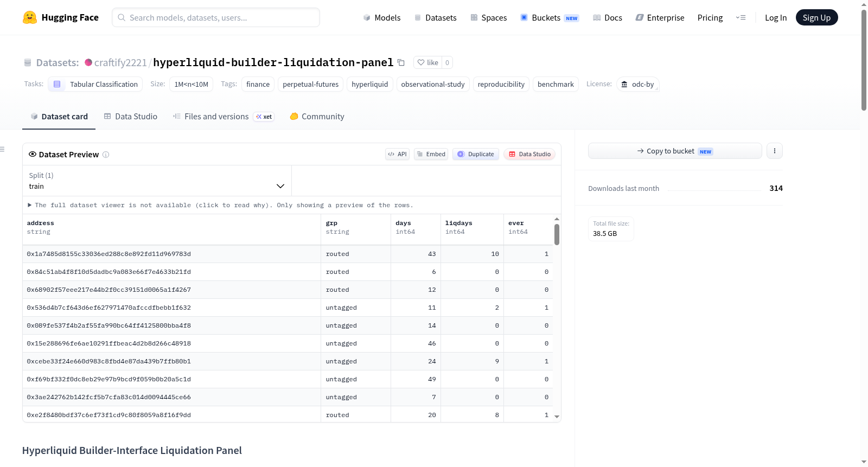Select address cell starting with 0xcebe33f2
Screen dimensions: 868x467
171,361
